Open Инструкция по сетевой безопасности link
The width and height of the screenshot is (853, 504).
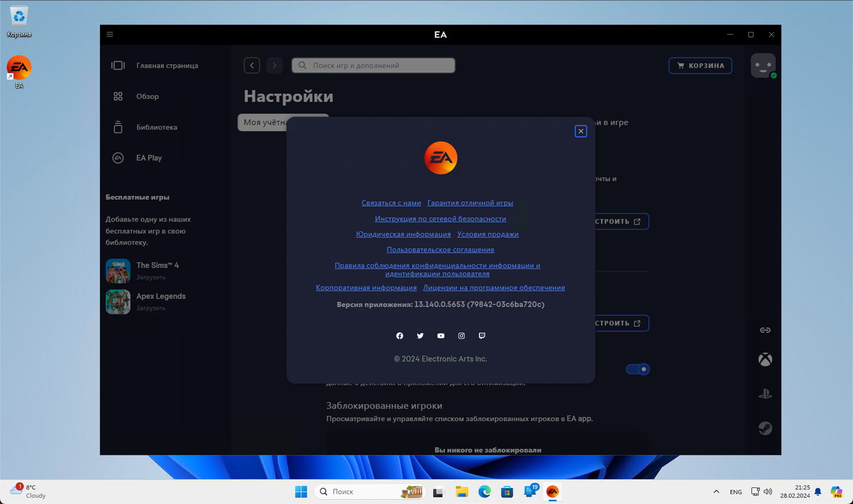tap(441, 219)
